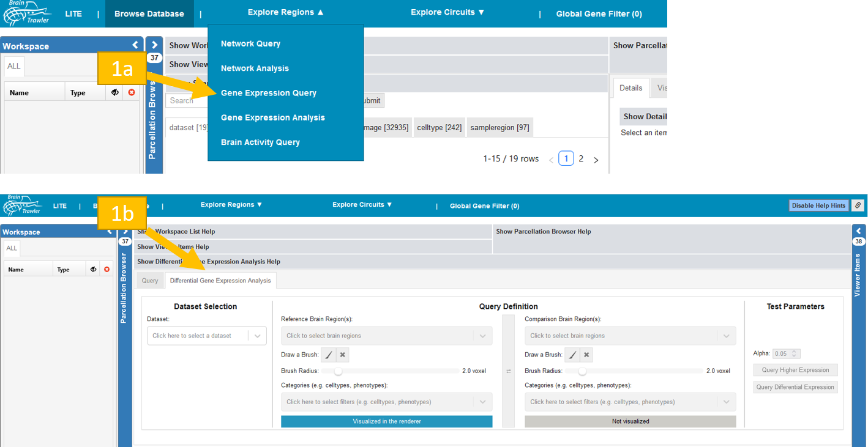The height and width of the screenshot is (447, 868).
Task: Toggle the 'Not visualized' comparison bar
Action: click(630, 421)
